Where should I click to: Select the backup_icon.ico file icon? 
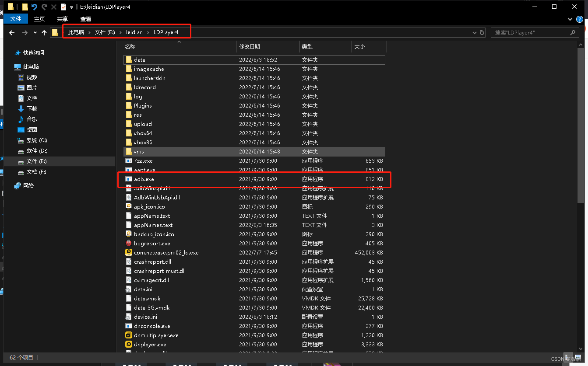pyautogui.click(x=129, y=234)
